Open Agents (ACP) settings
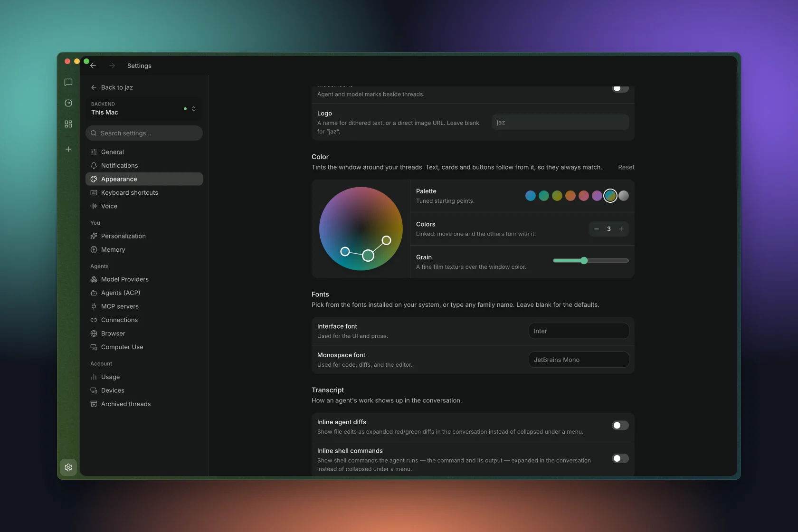This screenshot has width=798, height=532. pyautogui.click(x=144, y=293)
